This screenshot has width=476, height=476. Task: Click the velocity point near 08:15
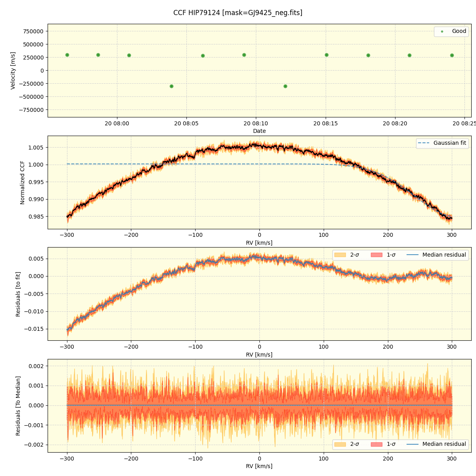pos(326,55)
